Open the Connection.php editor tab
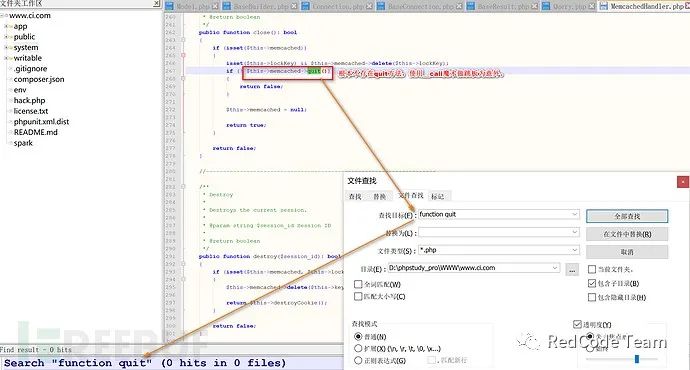This screenshot has height=370, width=690. [x=337, y=6]
